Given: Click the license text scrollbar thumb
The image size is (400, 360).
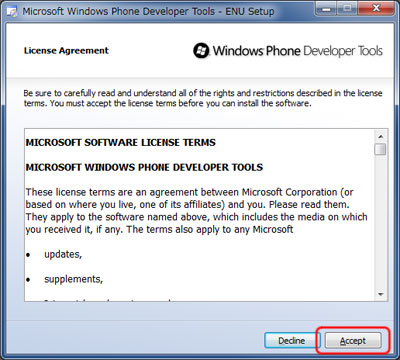Looking at the screenshot, I should 380,149.
